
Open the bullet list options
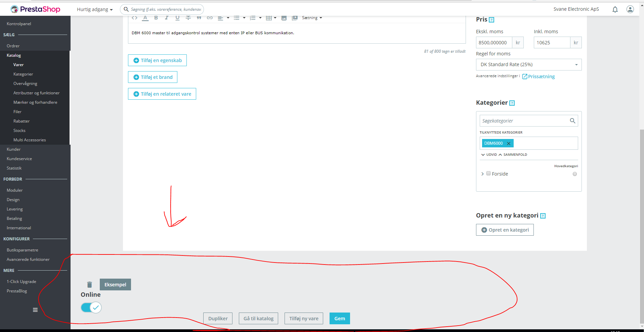click(x=240, y=18)
